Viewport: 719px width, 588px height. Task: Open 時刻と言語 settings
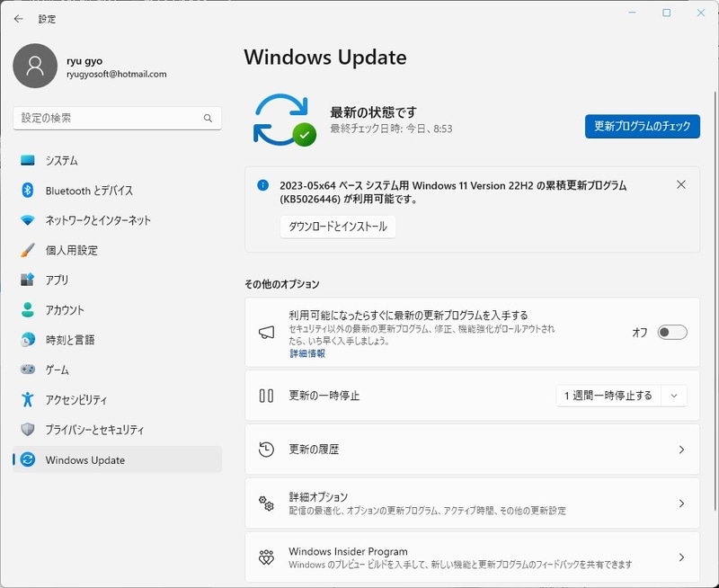click(118, 340)
